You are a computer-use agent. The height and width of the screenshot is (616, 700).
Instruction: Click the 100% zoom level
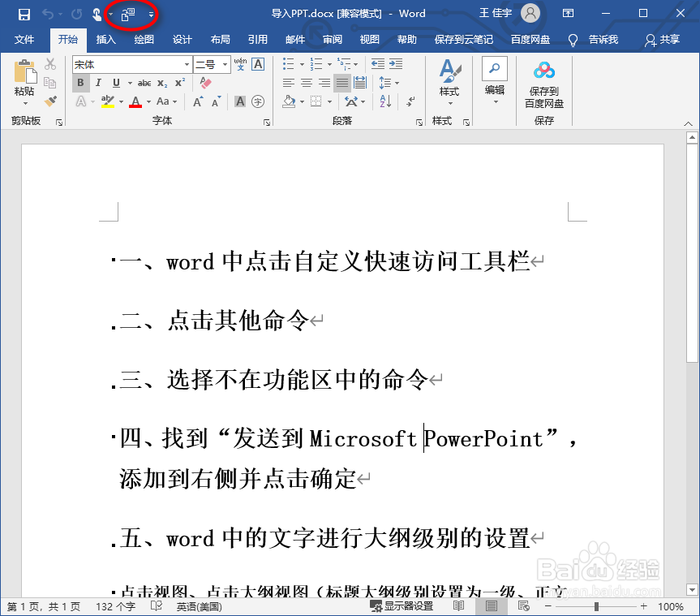pos(671,606)
